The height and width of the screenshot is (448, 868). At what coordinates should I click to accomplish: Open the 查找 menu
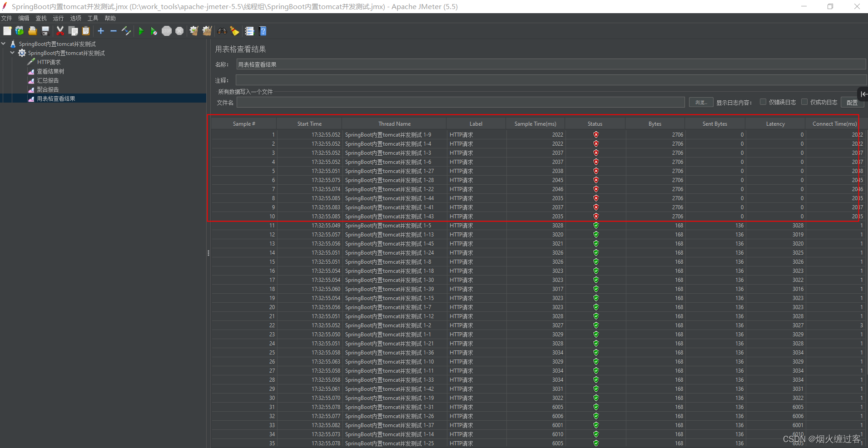point(41,18)
